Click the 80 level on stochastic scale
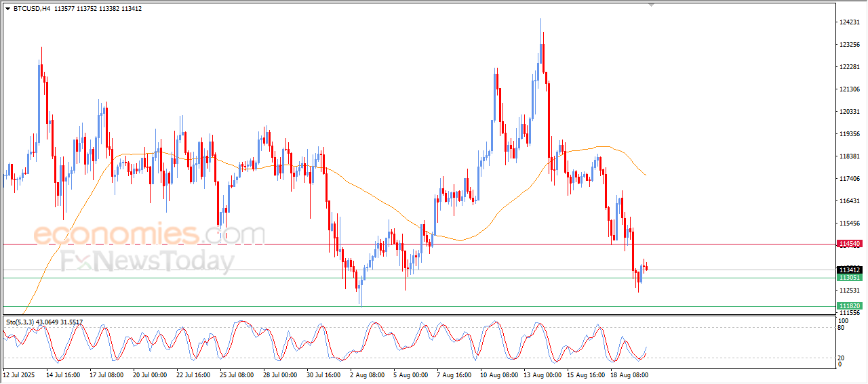The image size is (868, 384). (842, 328)
